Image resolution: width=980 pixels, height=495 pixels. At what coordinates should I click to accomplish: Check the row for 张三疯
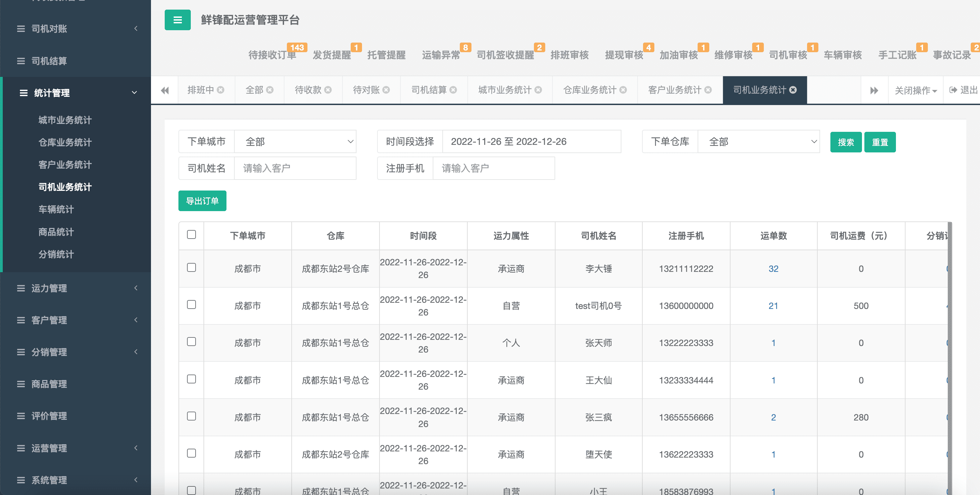191,416
